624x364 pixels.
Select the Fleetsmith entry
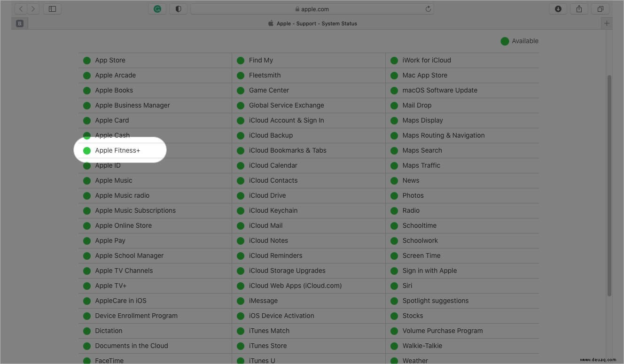(265, 75)
